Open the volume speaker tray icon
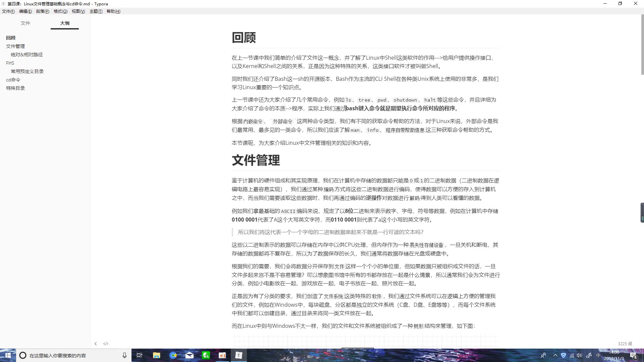Screen dimensions: 644x362 pos(580,355)
